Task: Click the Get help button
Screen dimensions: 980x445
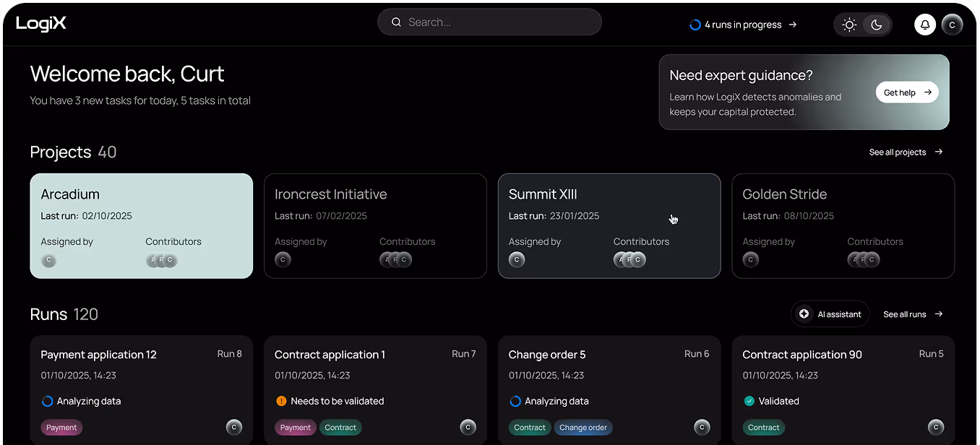Action: [x=907, y=92]
